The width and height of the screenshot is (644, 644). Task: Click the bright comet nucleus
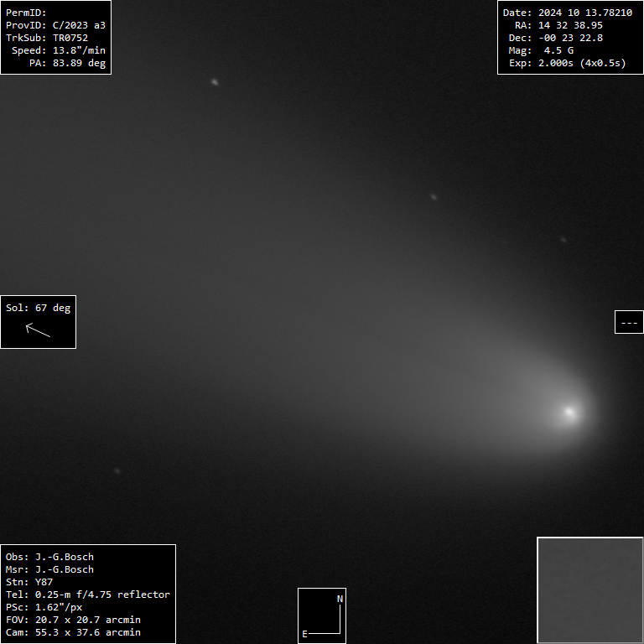[x=569, y=412]
